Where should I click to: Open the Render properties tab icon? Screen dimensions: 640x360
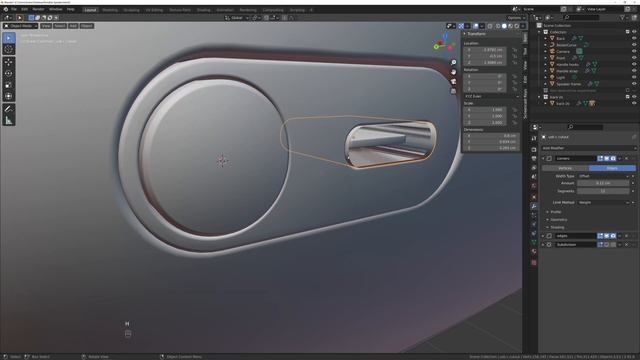pyautogui.click(x=534, y=149)
